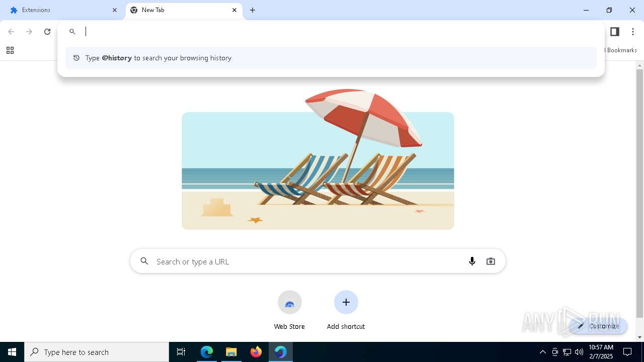Click the address bar search magnifier icon

click(72, 32)
